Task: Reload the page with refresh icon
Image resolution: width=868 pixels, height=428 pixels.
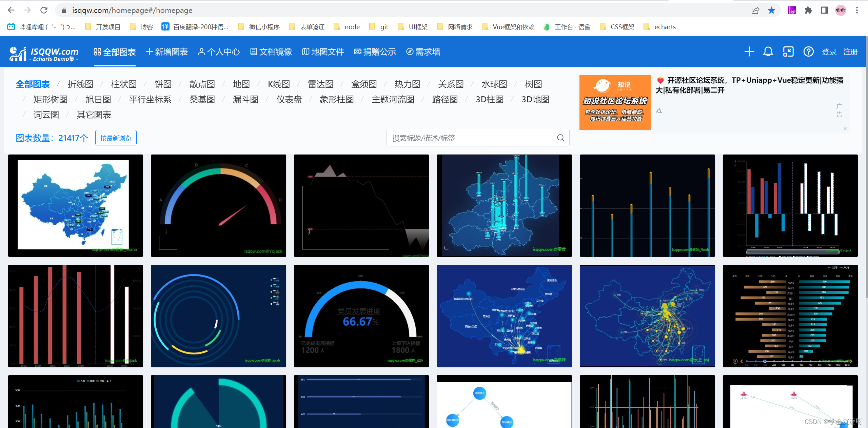Action: tap(44, 10)
